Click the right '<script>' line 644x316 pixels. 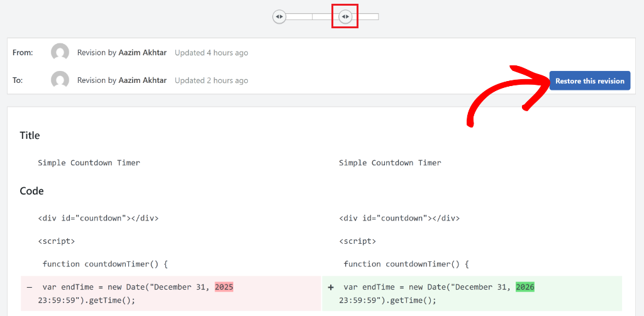tap(357, 241)
